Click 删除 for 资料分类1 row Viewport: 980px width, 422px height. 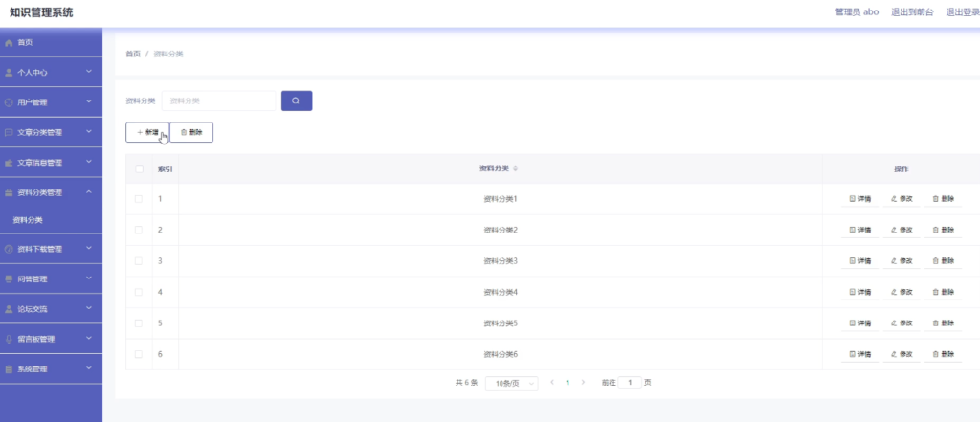coord(943,199)
